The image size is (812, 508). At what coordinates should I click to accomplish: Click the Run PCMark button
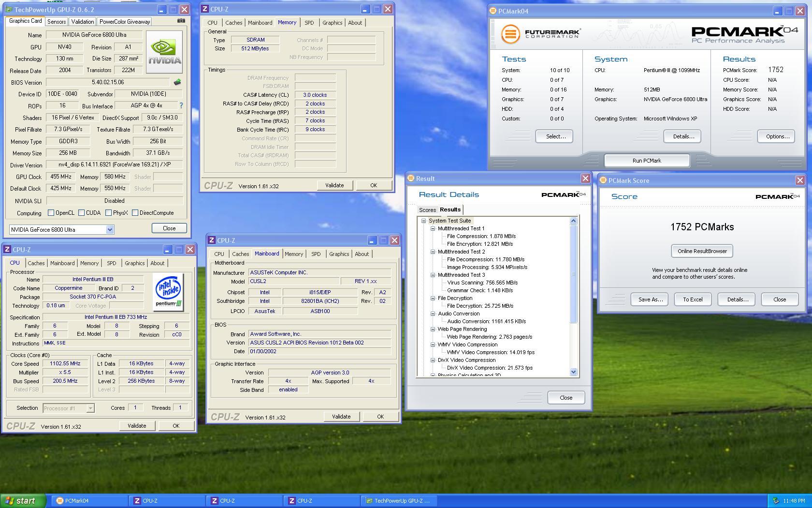(x=647, y=161)
